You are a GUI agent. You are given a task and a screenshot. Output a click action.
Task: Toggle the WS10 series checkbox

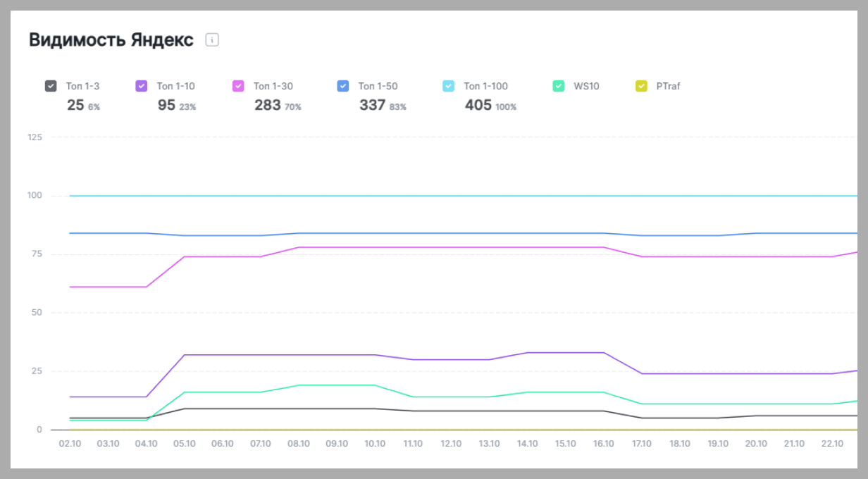(x=559, y=86)
